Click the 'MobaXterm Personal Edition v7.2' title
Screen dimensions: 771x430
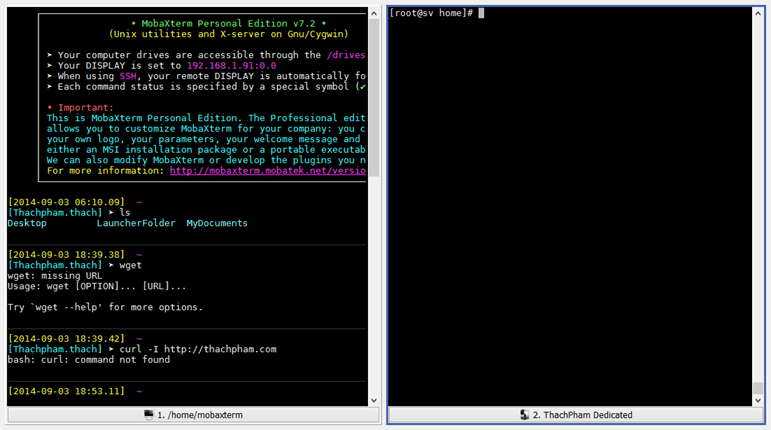point(228,24)
